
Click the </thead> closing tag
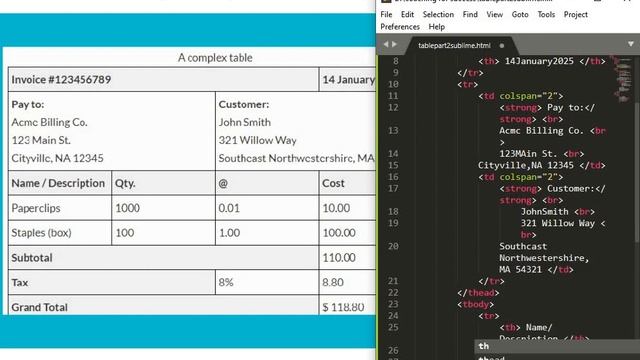[x=478, y=293]
